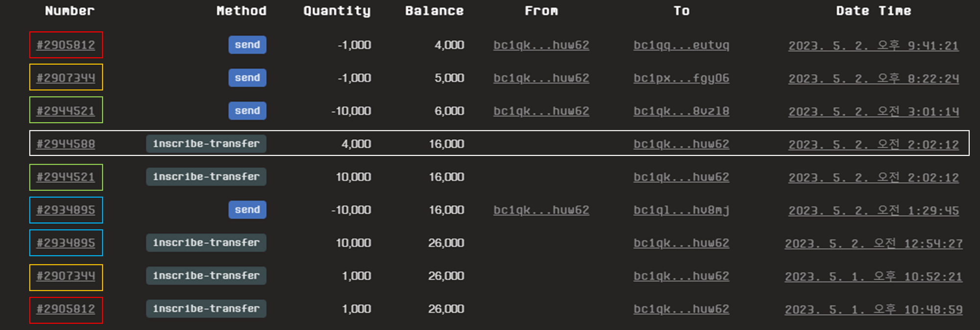This screenshot has height=330, width=980.
Task: Click inscribe-transfer badge with quantity 4,000
Action: point(206,144)
